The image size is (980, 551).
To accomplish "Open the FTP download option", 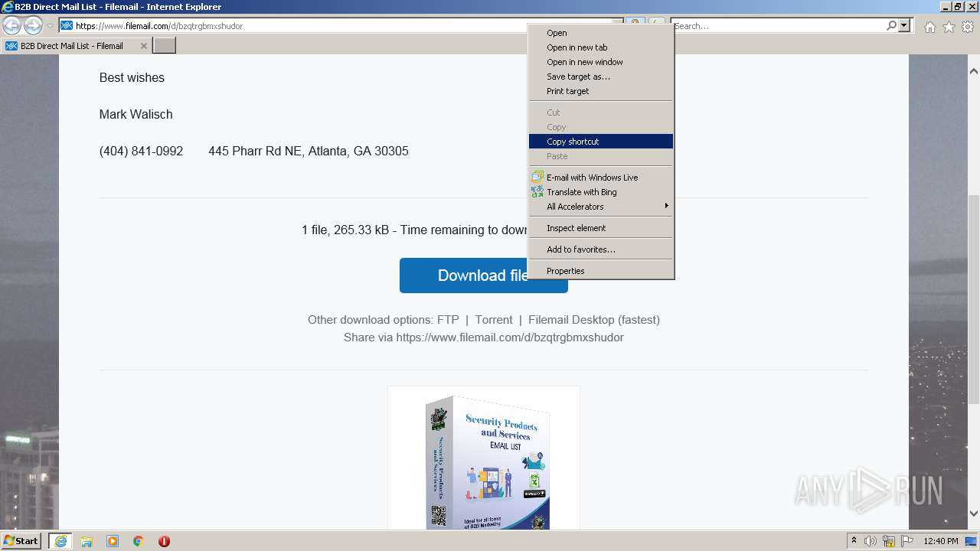I will point(448,320).
